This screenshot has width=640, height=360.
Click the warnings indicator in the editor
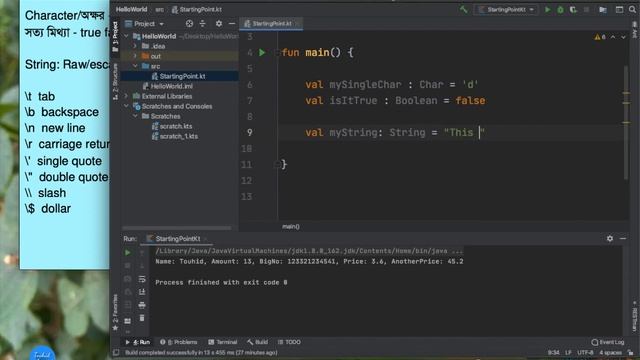600,37
